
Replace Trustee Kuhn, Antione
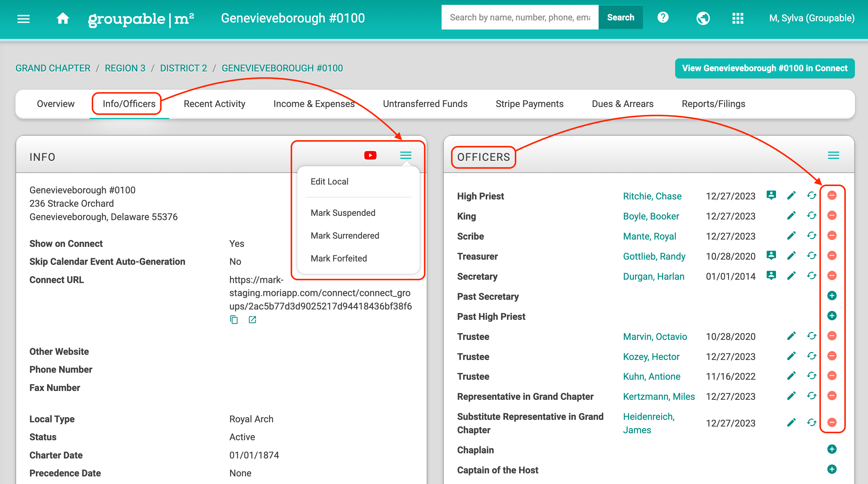click(812, 376)
